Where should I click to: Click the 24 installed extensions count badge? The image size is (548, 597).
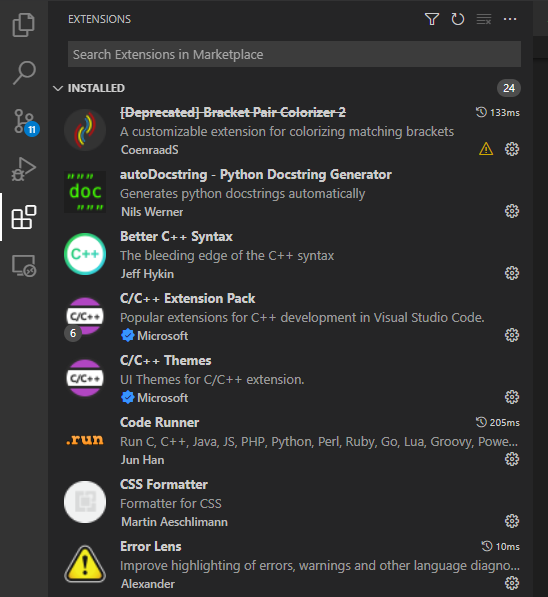[x=509, y=88]
